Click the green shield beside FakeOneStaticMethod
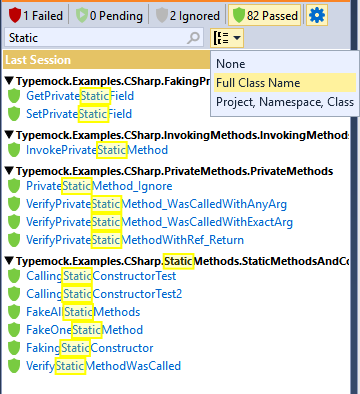 tap(14, 330)
